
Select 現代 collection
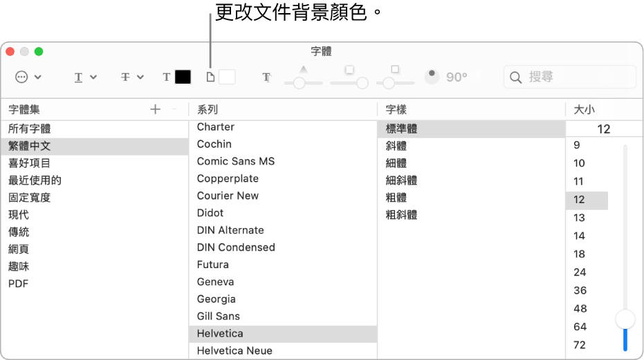click(x=95, y=215)
